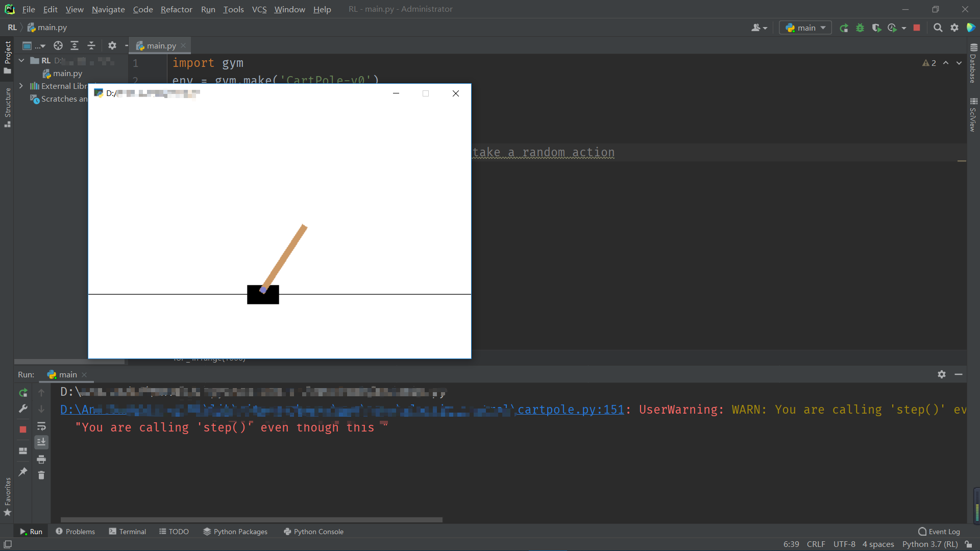Rerun main with the green toolbar Run icon

pos(844,28)
